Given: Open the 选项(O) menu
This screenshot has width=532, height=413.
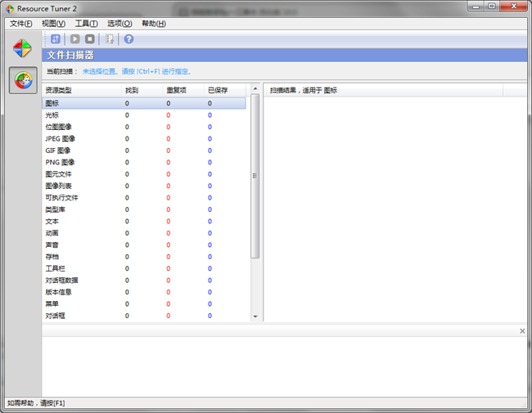Looking at the screenshot, I should point(119,24).
